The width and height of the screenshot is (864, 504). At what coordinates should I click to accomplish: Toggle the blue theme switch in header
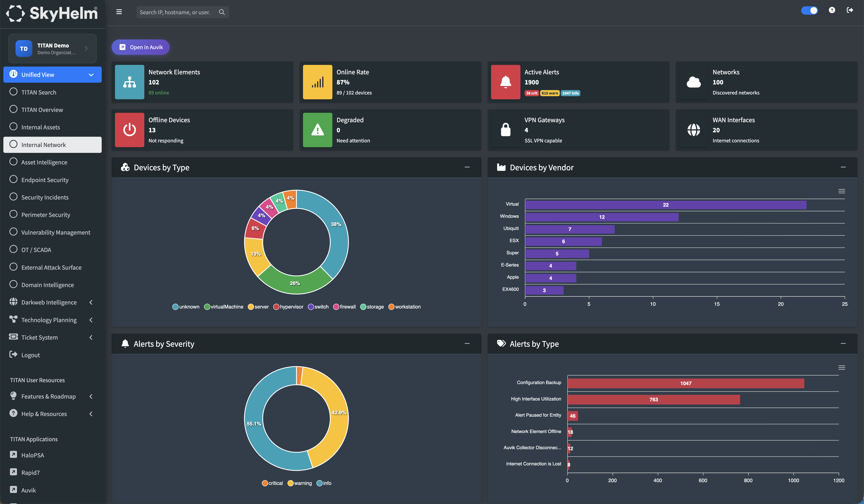coord(810,10)
